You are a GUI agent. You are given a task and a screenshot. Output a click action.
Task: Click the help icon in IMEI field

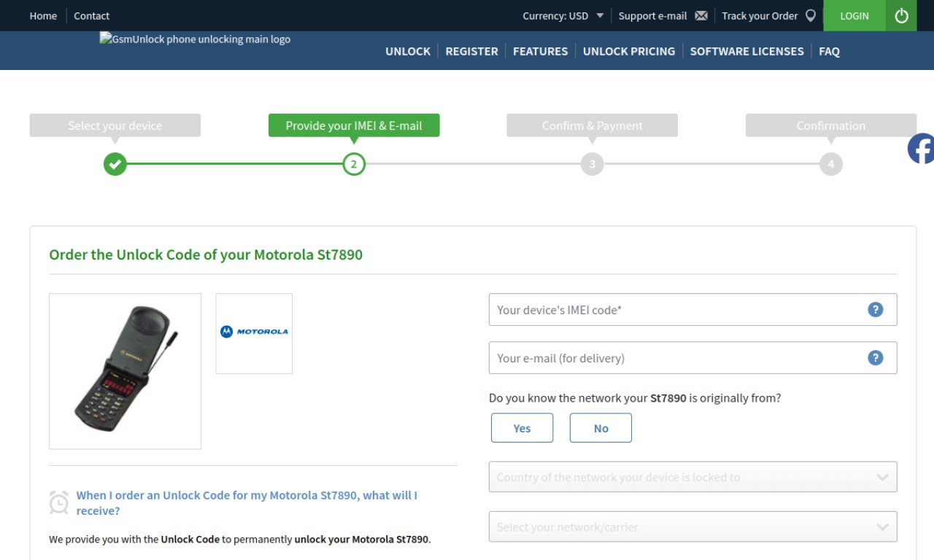[875, 309]
